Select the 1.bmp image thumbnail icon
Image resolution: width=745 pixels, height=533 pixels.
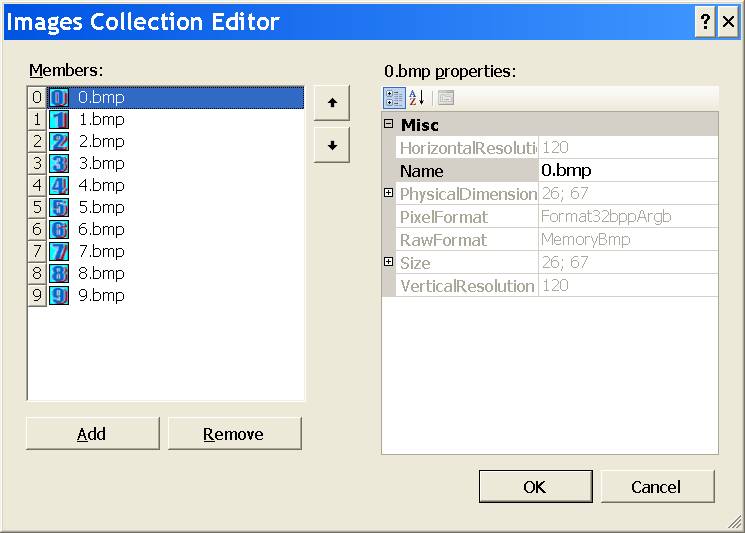coord(59,120)
